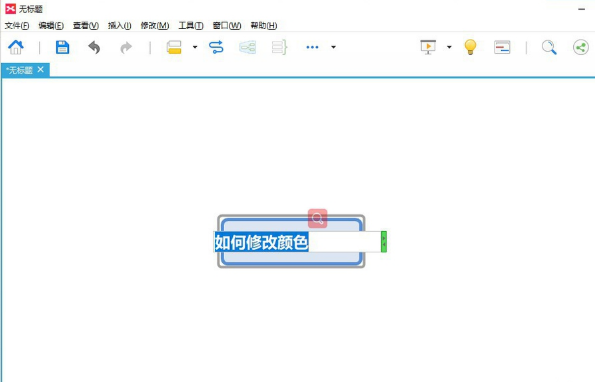Add a boundary around topics

pos(247,47)
